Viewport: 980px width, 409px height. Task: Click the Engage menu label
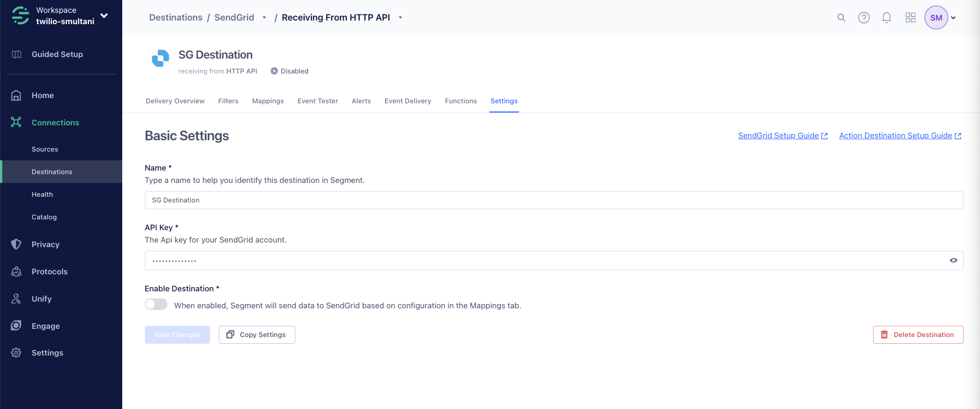[x=46, y=326]
